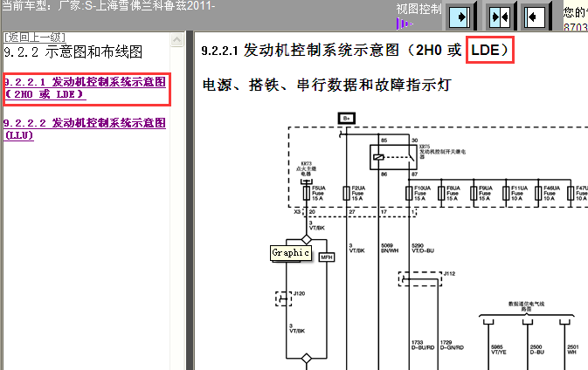This screenshot has height=370, width=588.
Task: Go back via 返回上一级 link
Action: [x=34, y=37]
